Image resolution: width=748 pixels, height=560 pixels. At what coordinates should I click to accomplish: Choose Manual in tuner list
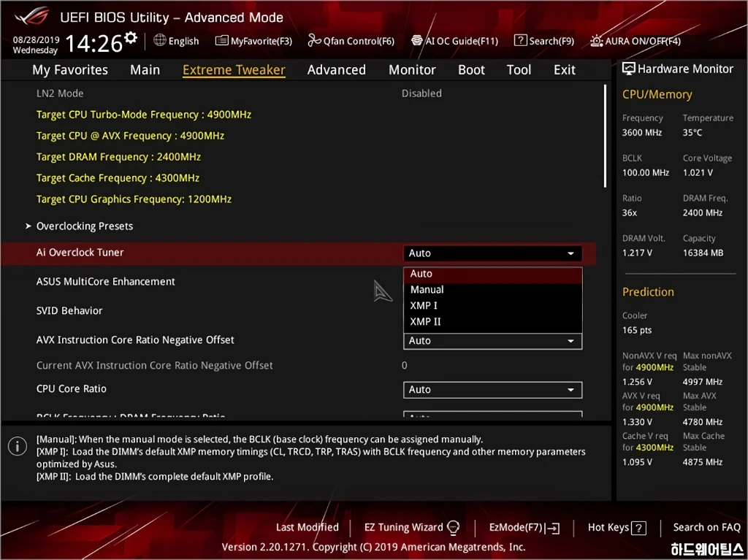tap(493, 290)
